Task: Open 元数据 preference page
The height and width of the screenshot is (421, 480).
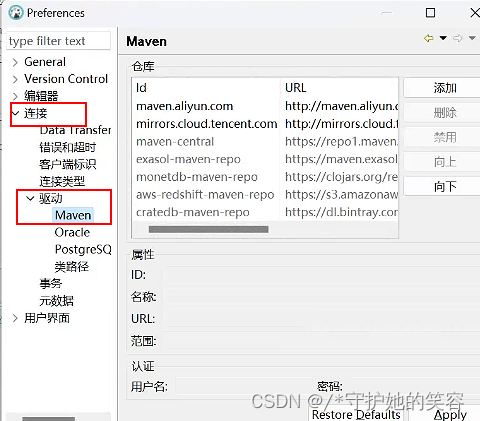Action: pyautogui.click(x=56, y=301)
